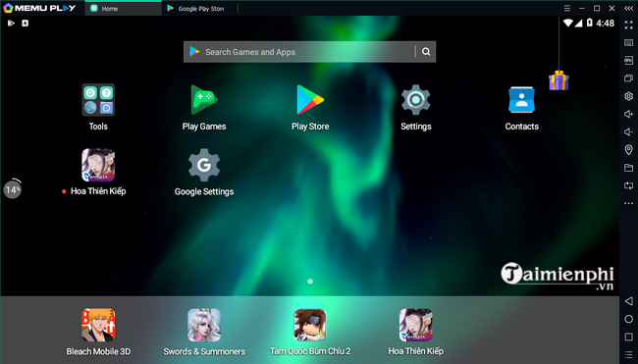Launch Hoa Thiên Kiếp from home screen grid
Screen dimensions: 638x364
tap(98, 165)
